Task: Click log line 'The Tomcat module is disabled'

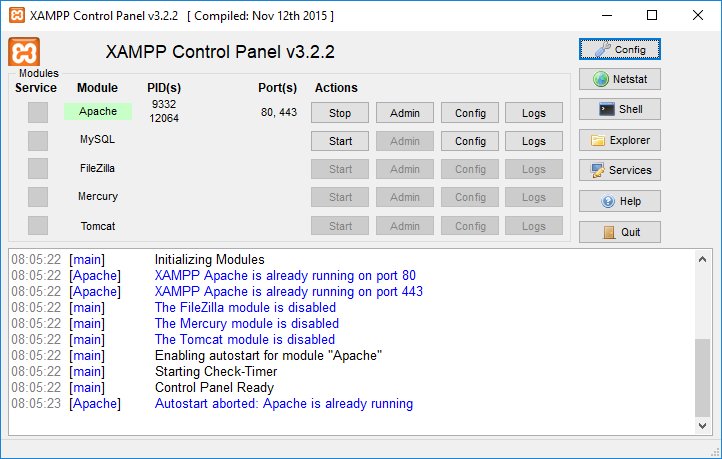Action: click(x=245, y=340)
